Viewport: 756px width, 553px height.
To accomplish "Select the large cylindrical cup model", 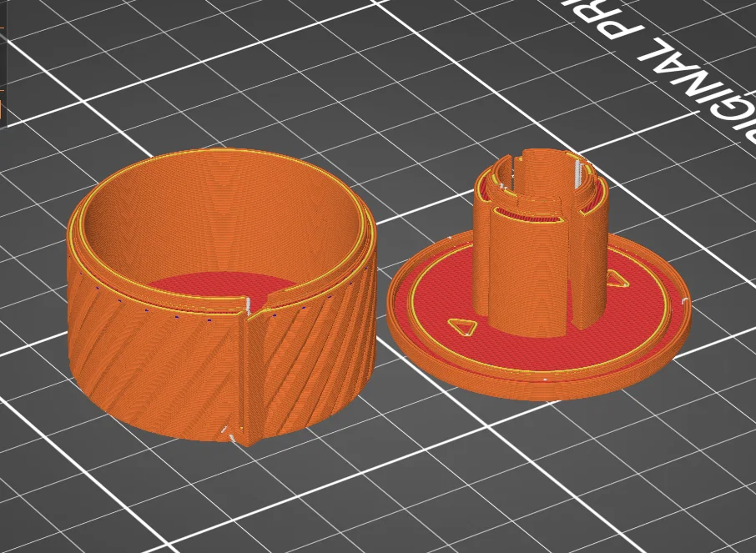I will (x=222, y=296).
